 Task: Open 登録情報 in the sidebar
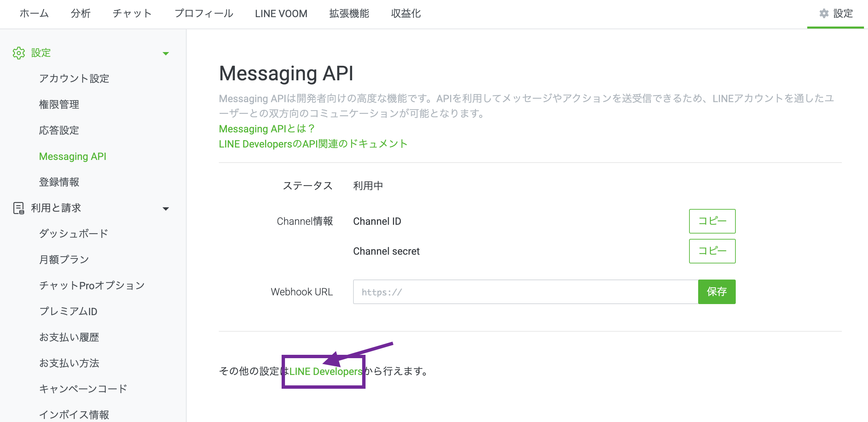click(x=59, y=182)
